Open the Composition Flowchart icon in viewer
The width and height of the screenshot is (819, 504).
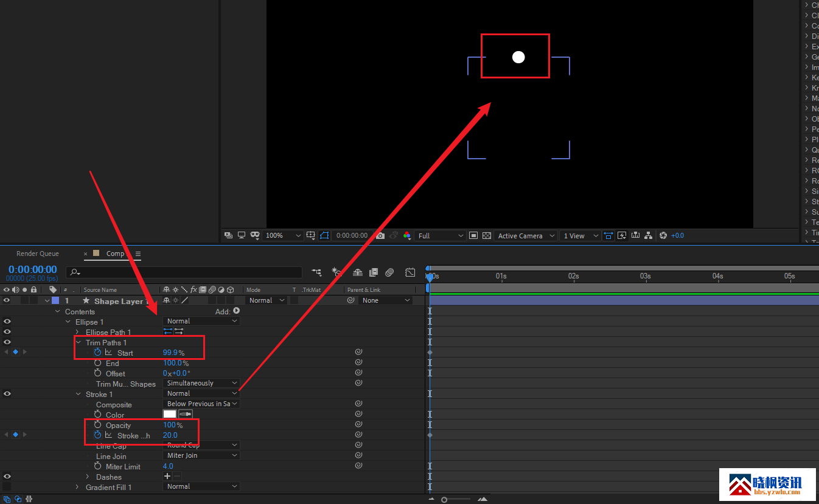[x=648, y=235]
